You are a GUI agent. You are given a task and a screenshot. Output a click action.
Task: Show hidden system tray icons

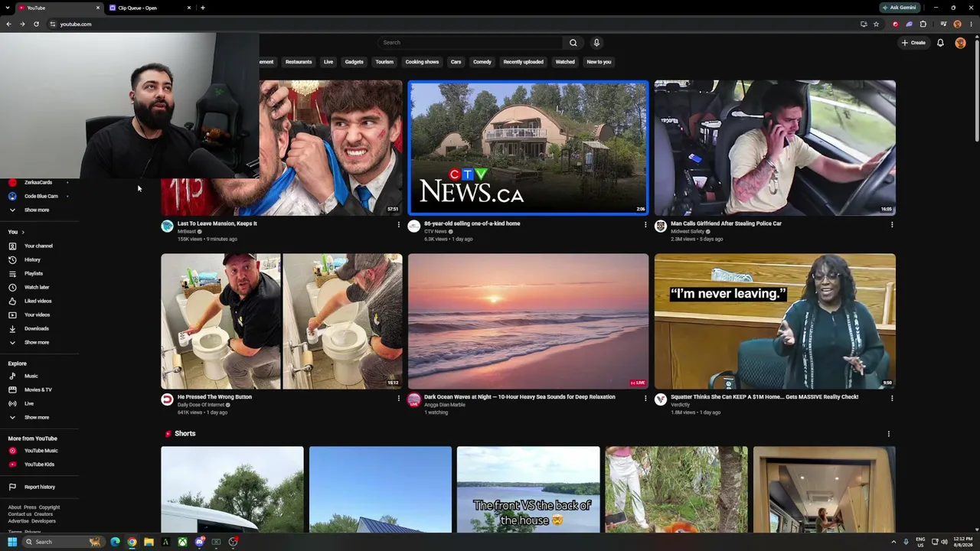(x=893, y=542)
